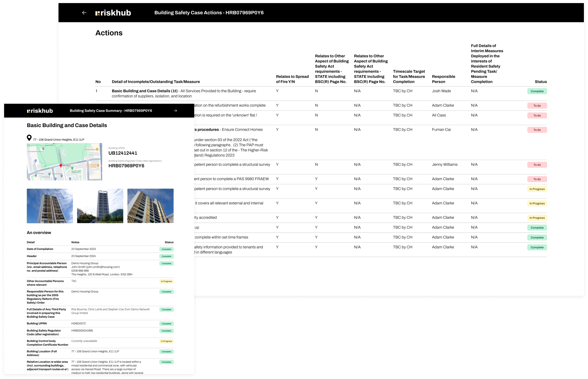Click the 'Notes' column header in overview table
The height and width of the screenshot is (379, 588).
tap(75, 242)
